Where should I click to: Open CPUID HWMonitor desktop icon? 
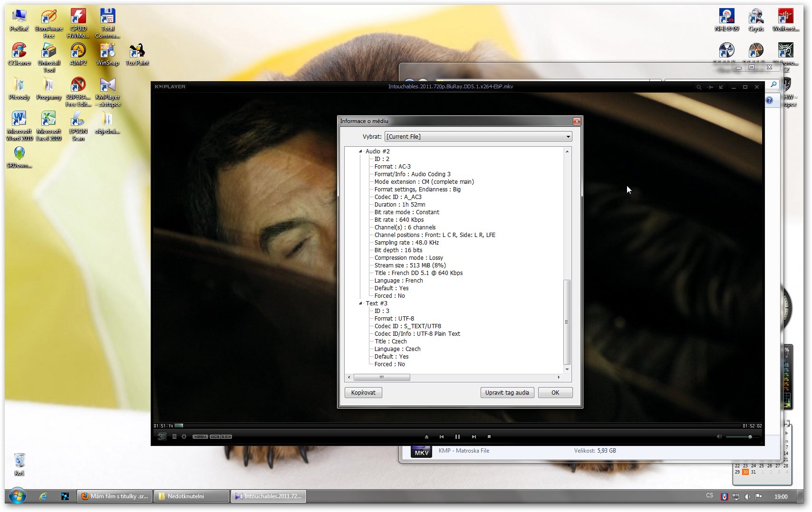tap(78, 24)
